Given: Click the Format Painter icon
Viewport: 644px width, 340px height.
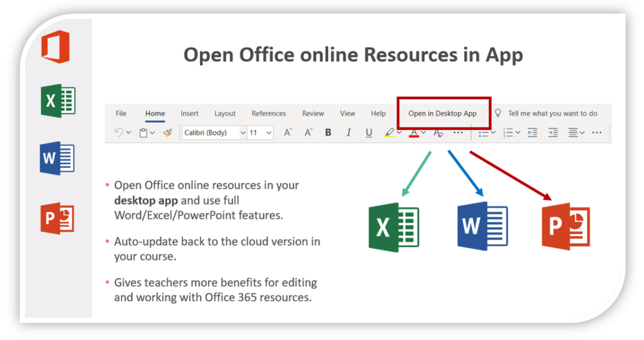Looking at the screenshot, I should click(x=167, y=133).
